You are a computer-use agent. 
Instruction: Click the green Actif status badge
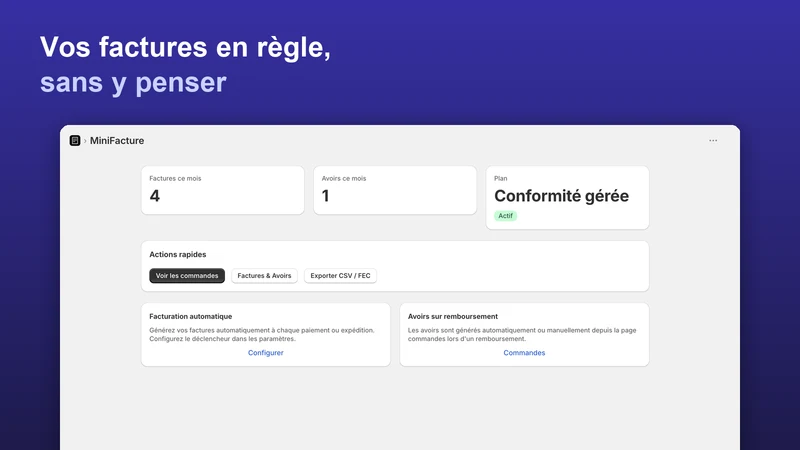505,216
